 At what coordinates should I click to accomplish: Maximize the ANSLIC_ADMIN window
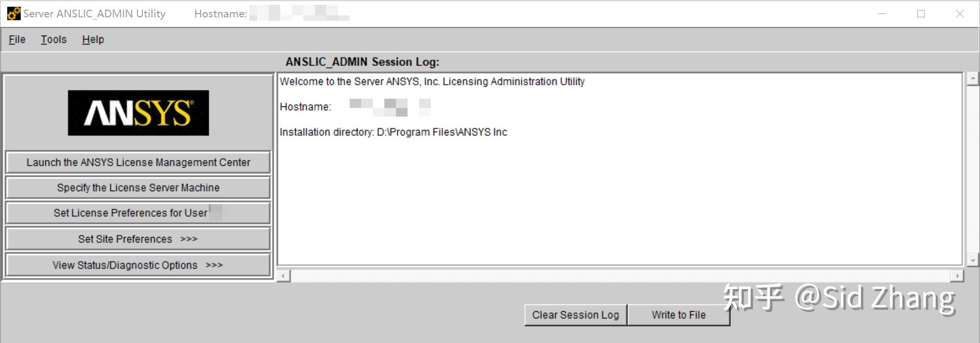click(920, 13)
